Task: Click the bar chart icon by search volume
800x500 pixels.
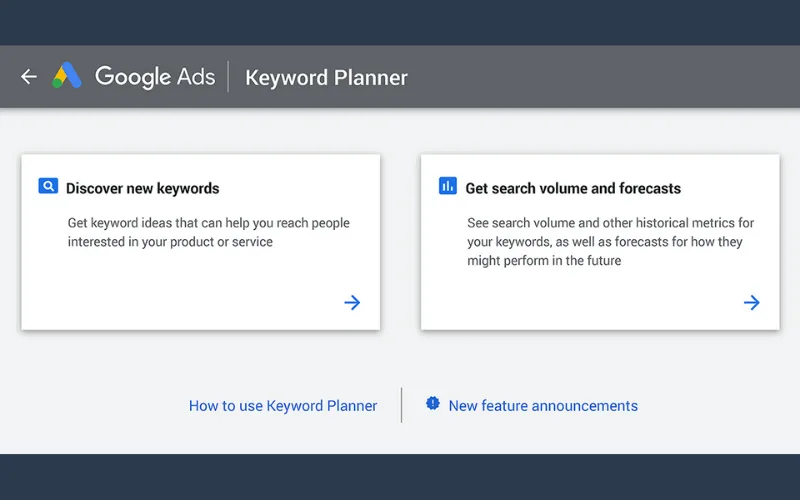Action: [x=447, y=186]
